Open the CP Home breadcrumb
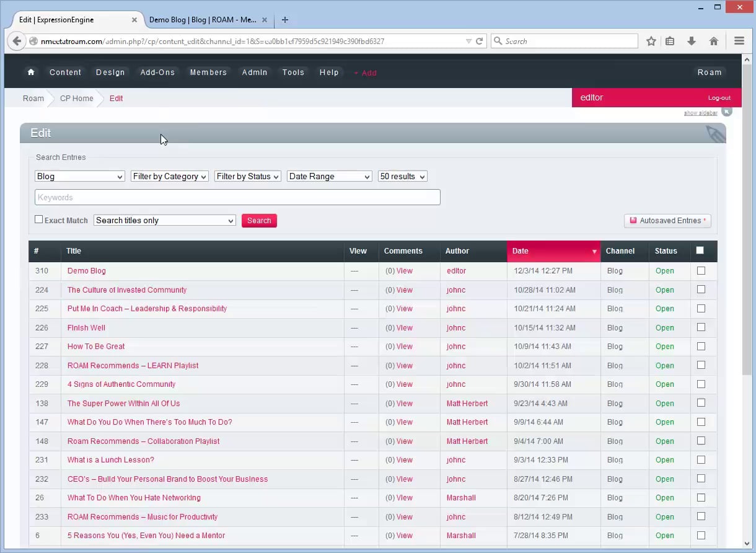Viewport: 756px width, 553px height. 77,99
